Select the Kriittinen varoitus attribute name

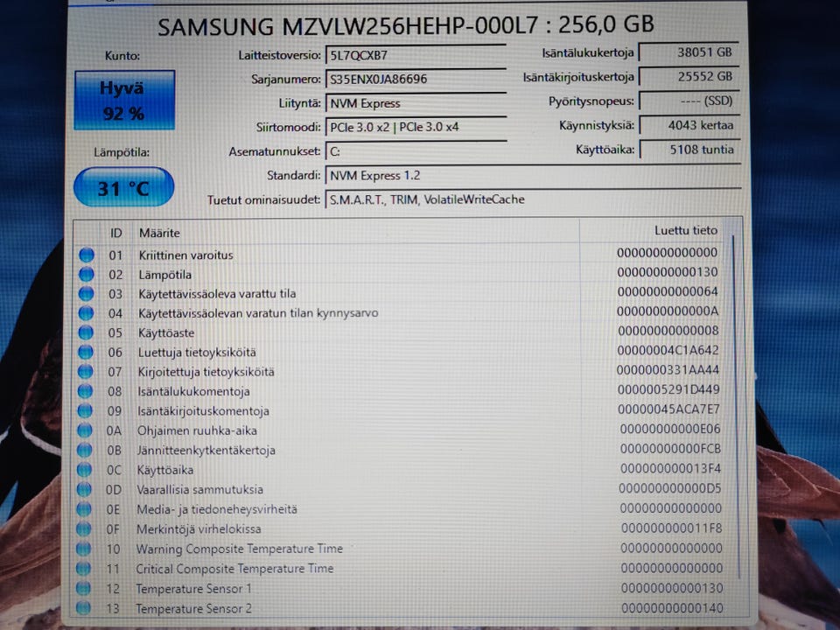click(185, 255)
